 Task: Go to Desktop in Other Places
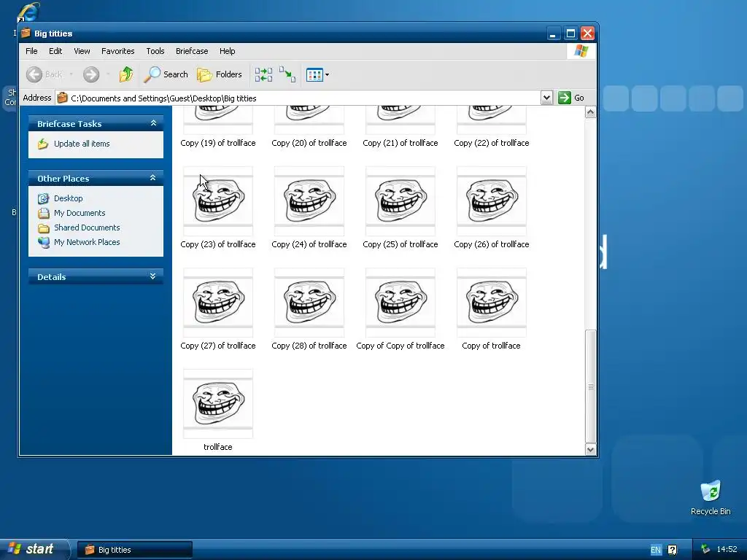click(x=68, y=198)
